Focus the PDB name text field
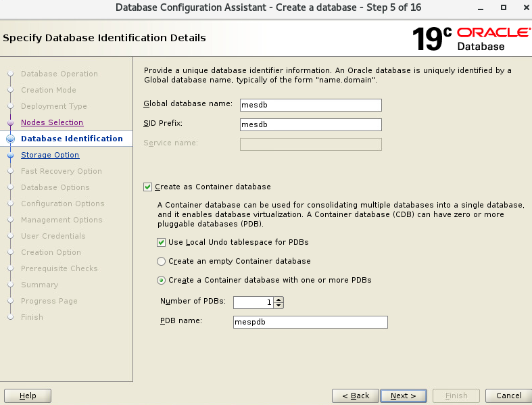Screen dimensions: 532x405 [x=310, y=323]
